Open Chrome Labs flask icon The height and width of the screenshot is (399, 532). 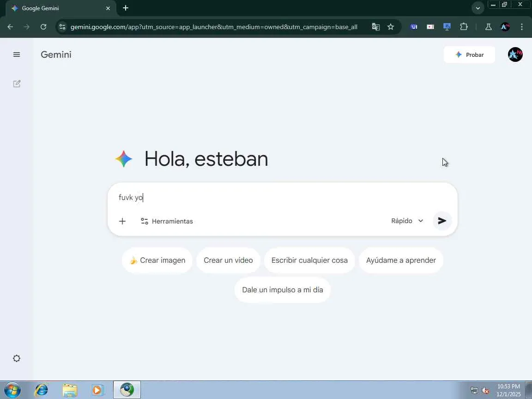click(488, 27)
